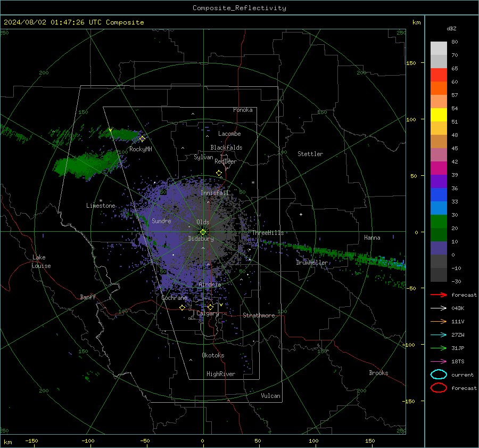This screenshot has height=448, width=479.
Task: Click the RockyMH label
Action: tap(141, 149)
